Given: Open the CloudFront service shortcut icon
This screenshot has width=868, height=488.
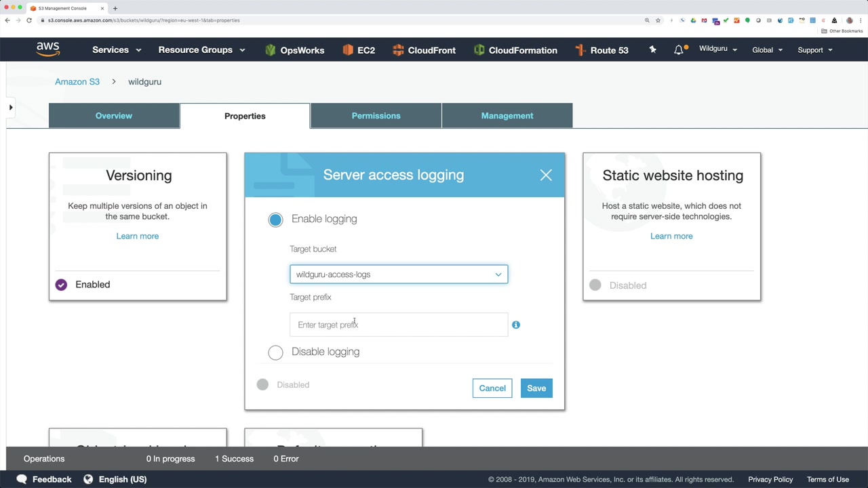Looking at the screenshot, I should click(x=398, y=49).
